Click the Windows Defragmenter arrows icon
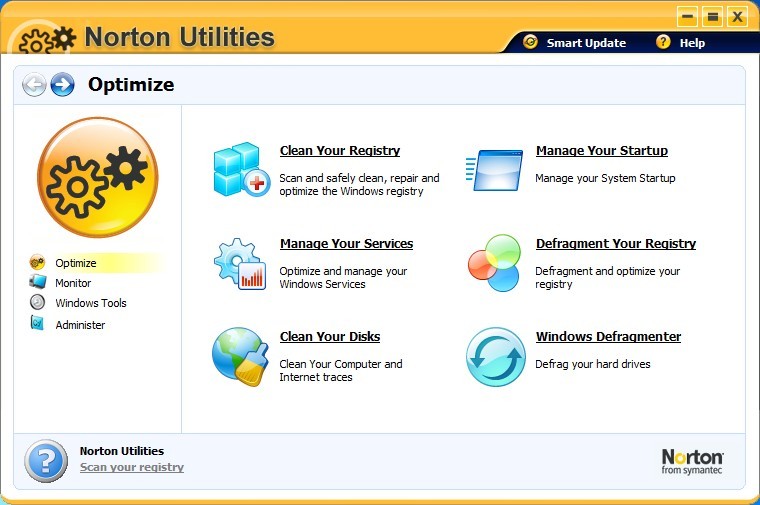 click(x=495, y=357)
